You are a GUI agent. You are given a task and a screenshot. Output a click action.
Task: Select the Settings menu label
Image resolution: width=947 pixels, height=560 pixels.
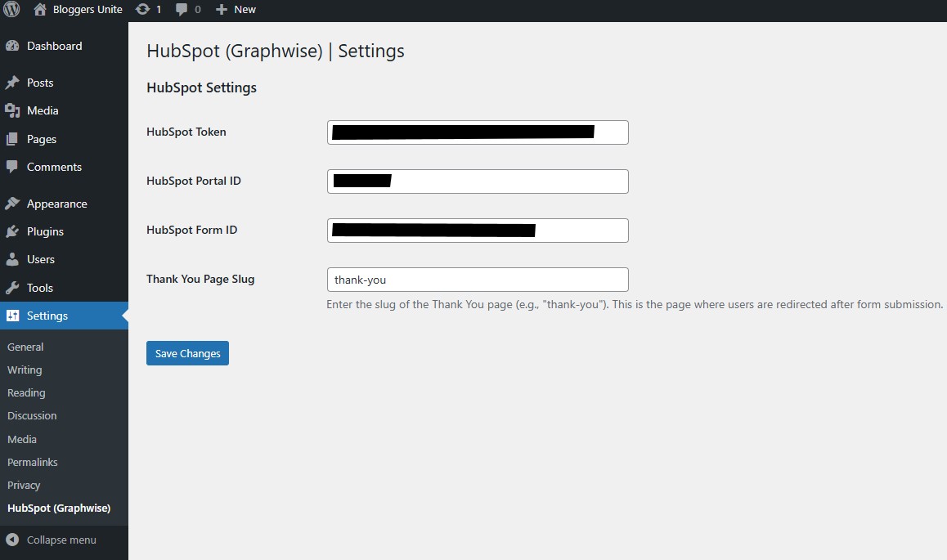[x=47, y=316]
